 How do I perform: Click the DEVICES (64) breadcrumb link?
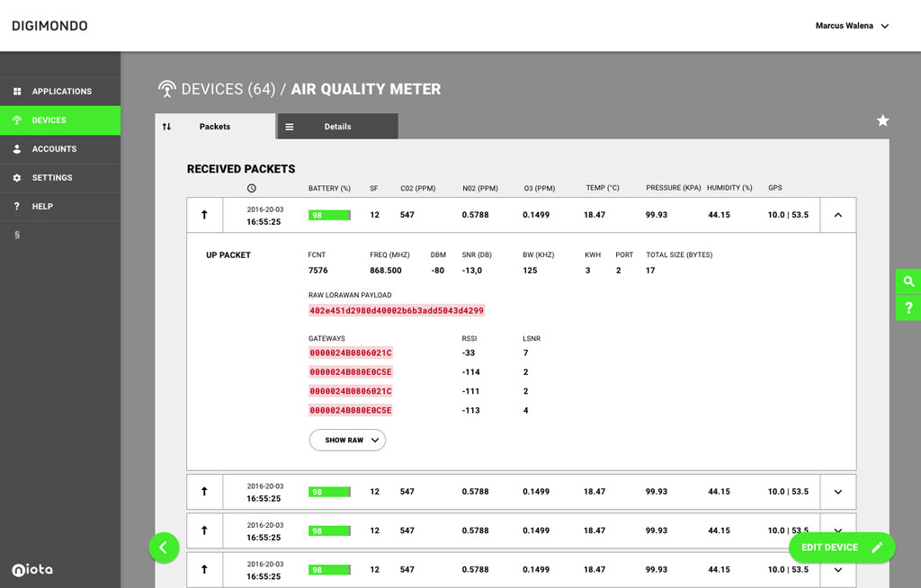228,89
